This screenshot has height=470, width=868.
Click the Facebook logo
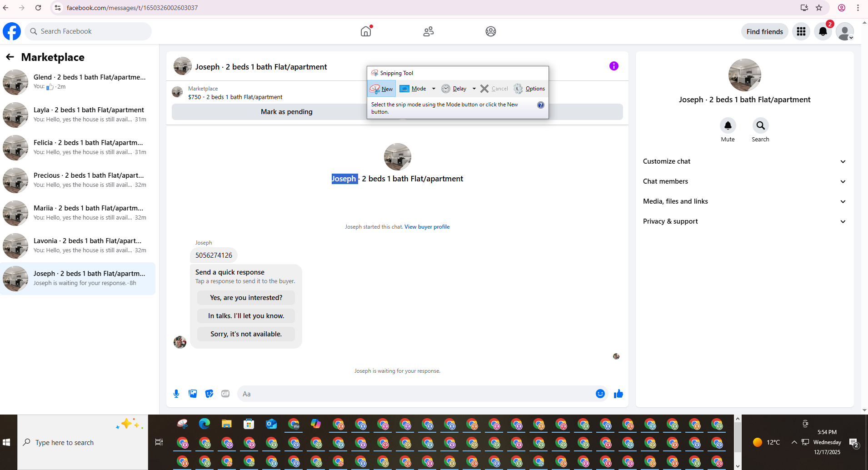point(12,31)
